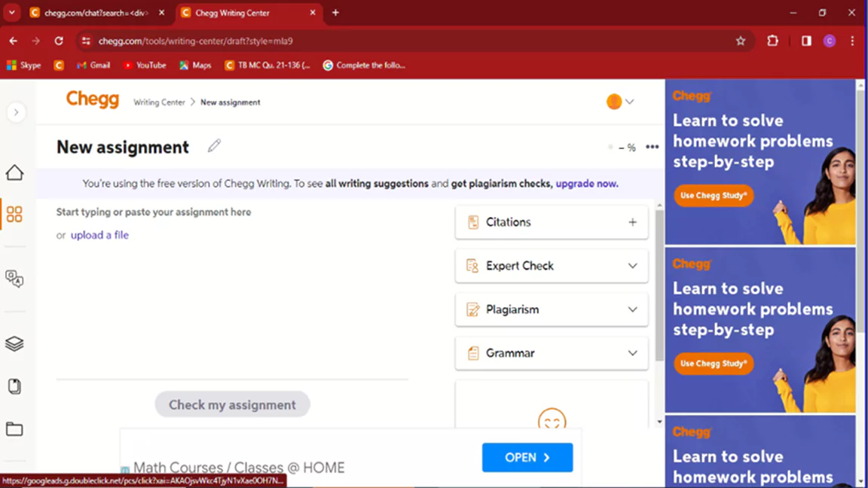Click the upgrade now link

[x=586, y=183]
